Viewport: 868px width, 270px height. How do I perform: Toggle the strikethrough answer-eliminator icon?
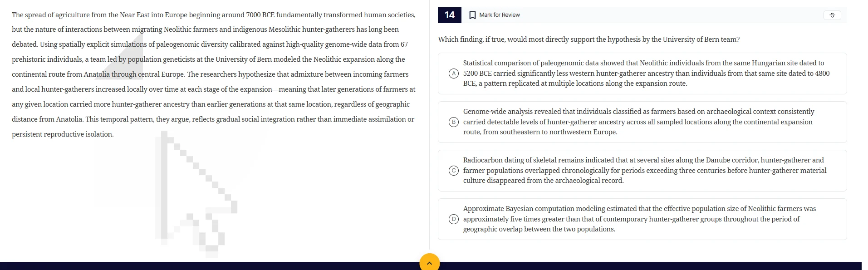[x=832, y=15]
